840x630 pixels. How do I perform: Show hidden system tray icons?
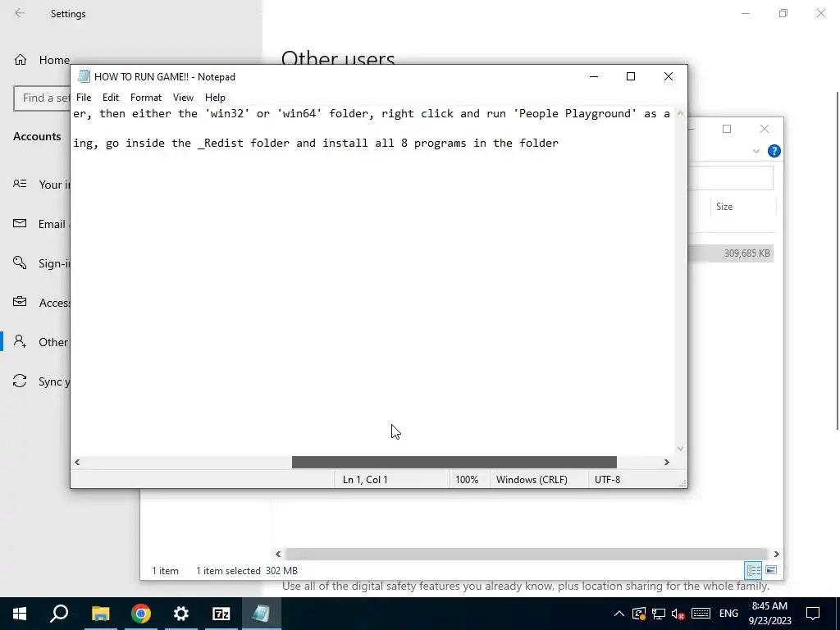619,614
